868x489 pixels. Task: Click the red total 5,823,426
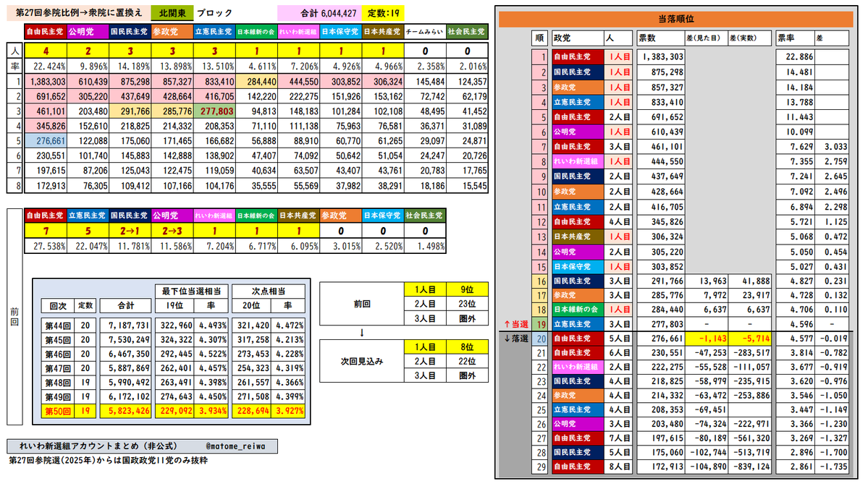click(126, 411)
